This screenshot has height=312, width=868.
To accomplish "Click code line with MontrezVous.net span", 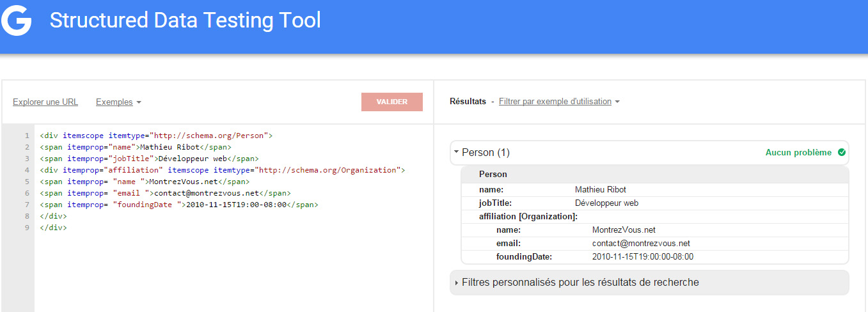I will point(145,182).
